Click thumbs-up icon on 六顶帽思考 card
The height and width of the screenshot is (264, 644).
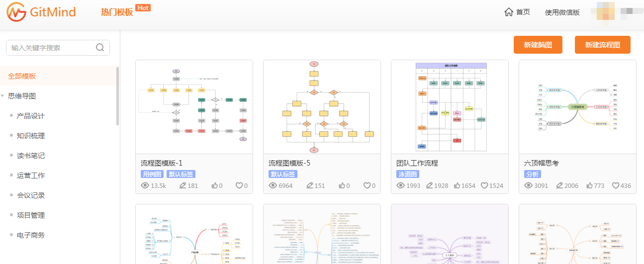tap(590, 185)
